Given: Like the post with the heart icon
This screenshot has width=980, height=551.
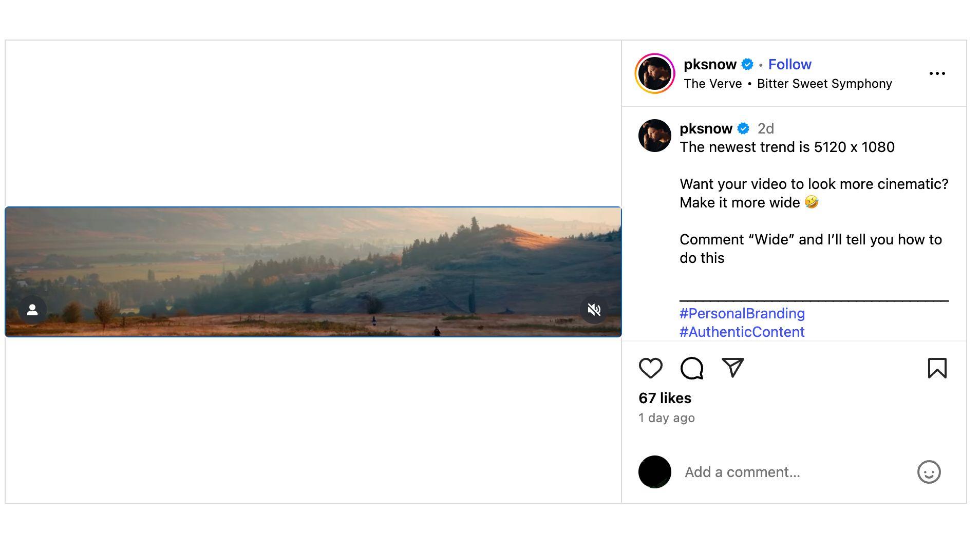Looking at the screenshot, I should 650,368.
